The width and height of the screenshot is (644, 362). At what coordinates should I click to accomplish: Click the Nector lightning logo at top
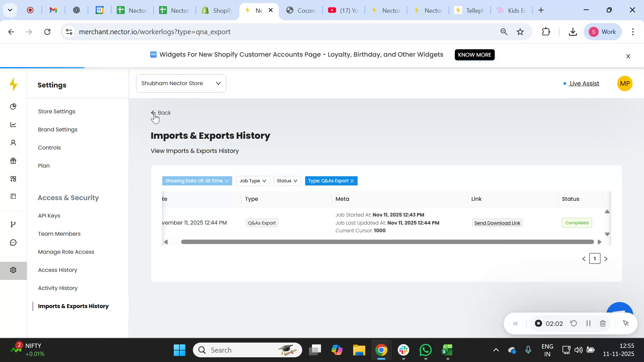click(13, 85)
